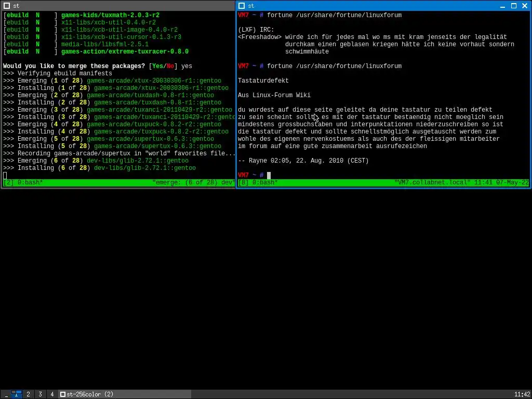Maximize the right st terminal window

pos(514,6)
